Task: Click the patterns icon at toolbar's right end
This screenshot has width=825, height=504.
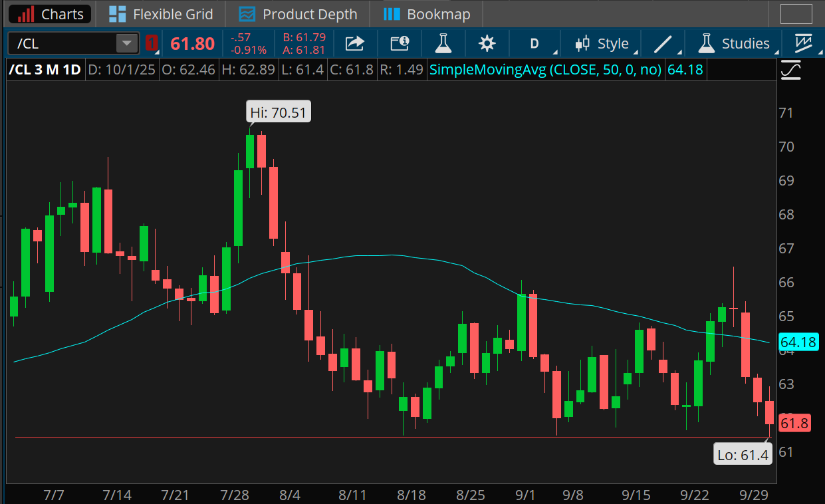Action: pyautogui.click(x=804, y=44)
